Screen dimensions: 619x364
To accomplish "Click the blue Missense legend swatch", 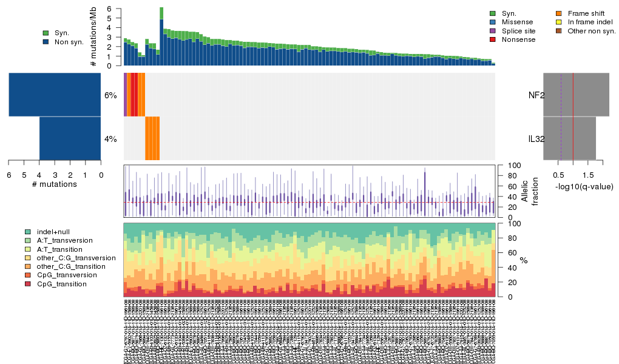I will (x=493, y=22).
